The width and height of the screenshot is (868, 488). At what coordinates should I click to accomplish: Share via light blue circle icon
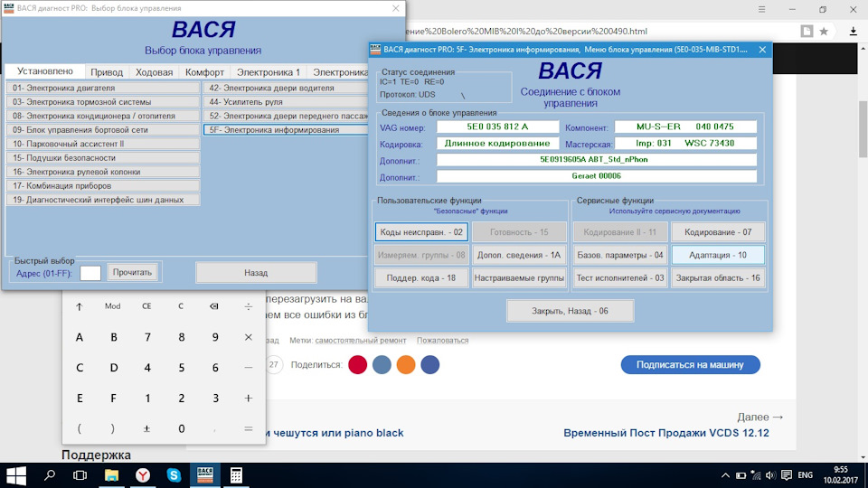click(382, 364)
